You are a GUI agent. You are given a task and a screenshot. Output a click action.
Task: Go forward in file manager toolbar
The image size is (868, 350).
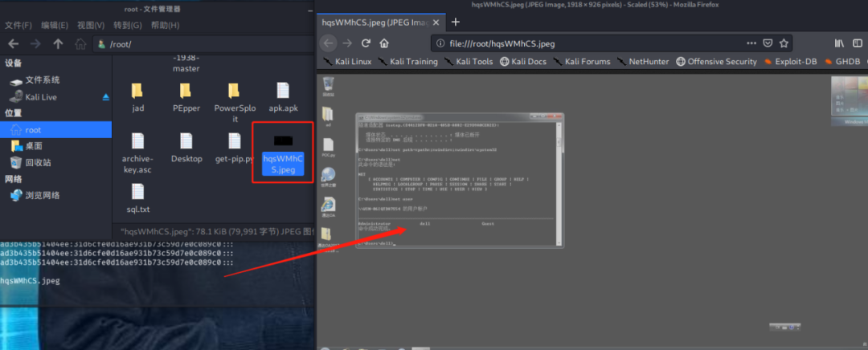35,43
